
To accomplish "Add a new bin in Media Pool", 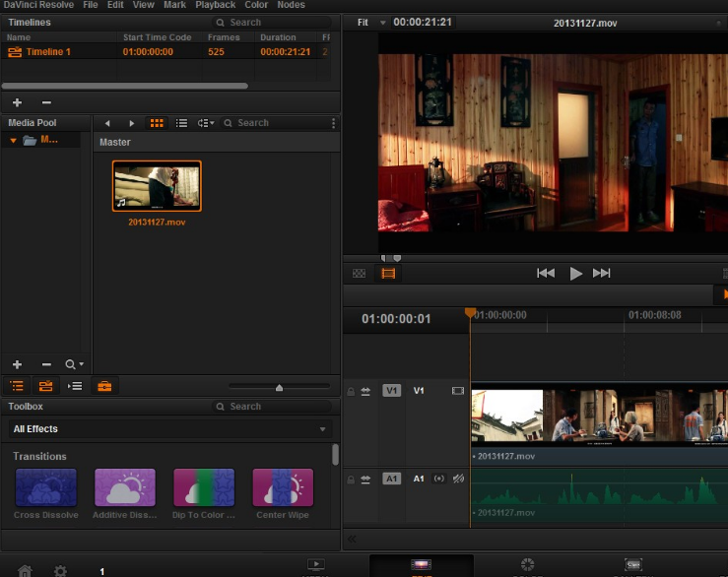I will 17,364.
